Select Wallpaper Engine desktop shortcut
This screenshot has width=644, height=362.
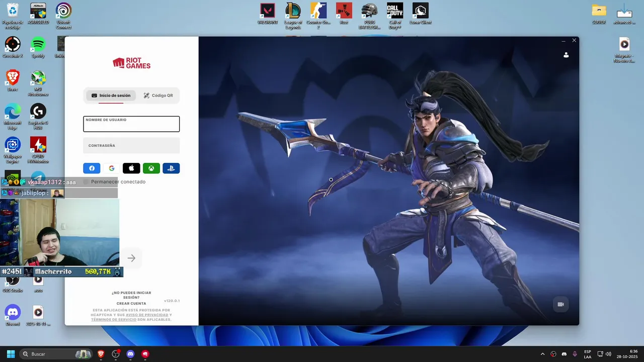[13, 150]
